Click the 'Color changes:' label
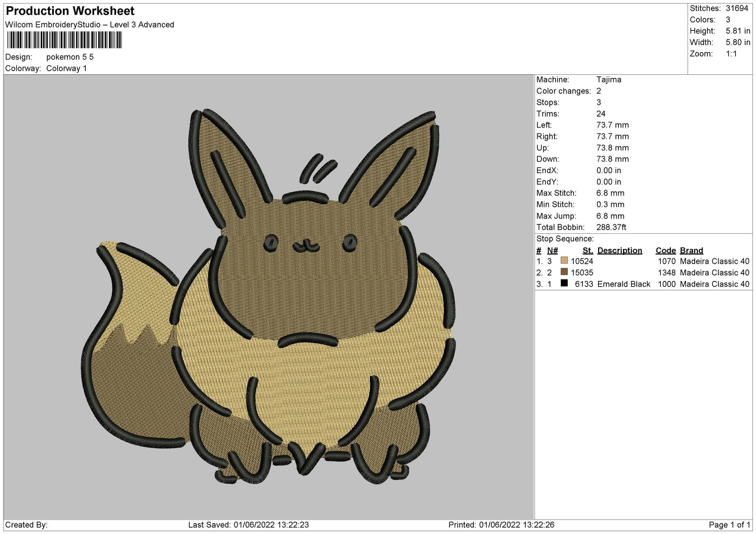This screenshot has width=756, height=534. point(563,91)
